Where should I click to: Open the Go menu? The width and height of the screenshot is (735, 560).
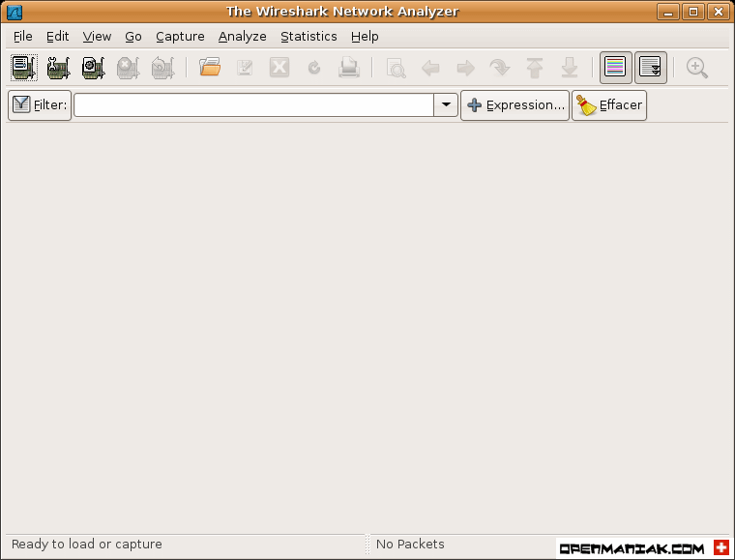point(133,37)
